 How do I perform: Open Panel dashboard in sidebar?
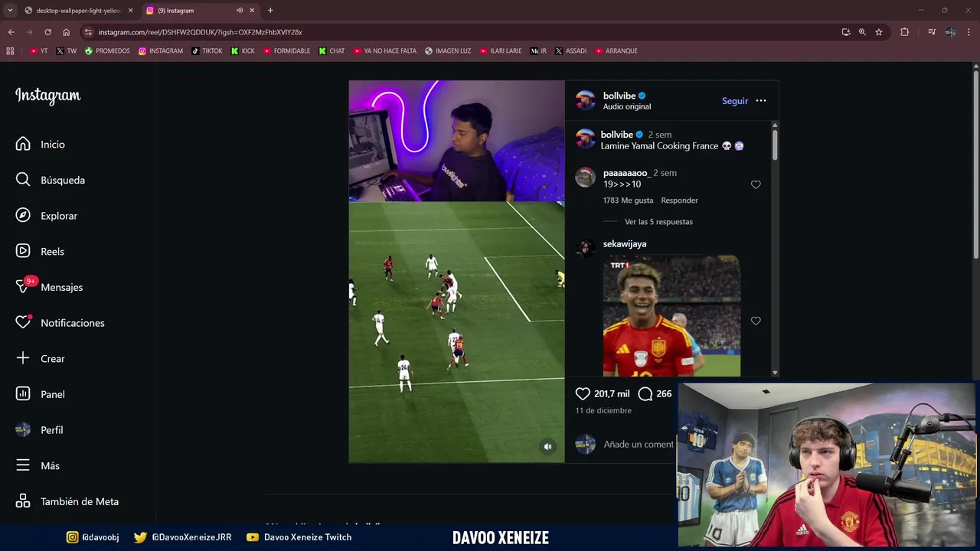pos(40,394)
